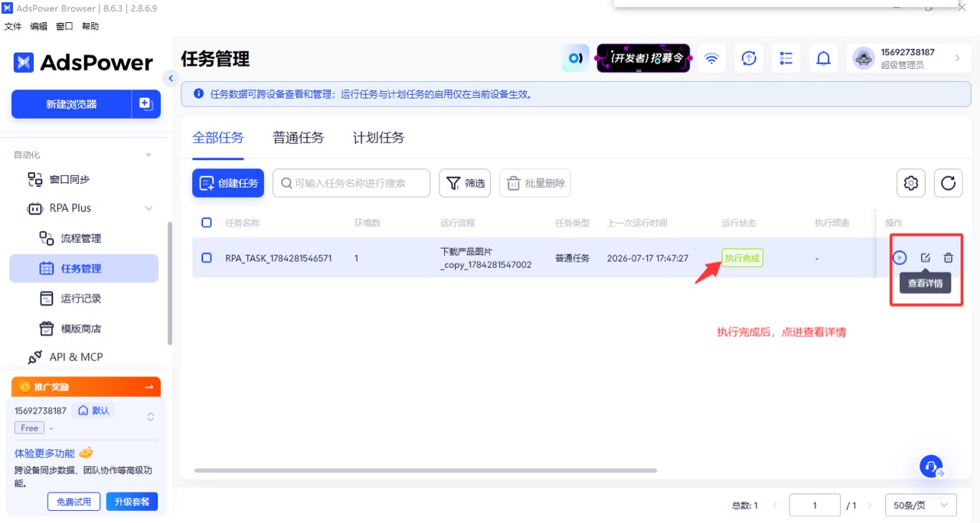Delete the task with the trash icon
980x523 pixels.
tap(949, 258)
